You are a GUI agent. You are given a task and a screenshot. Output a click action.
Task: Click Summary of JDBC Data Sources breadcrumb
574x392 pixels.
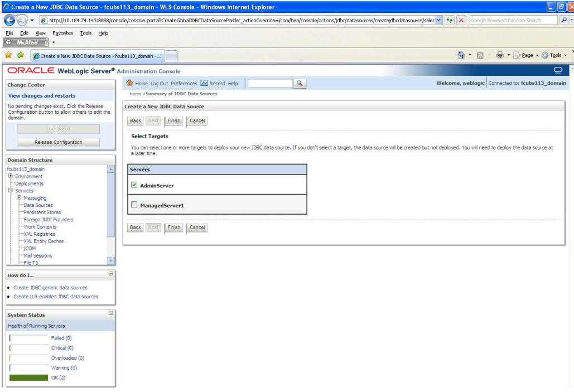181,94
